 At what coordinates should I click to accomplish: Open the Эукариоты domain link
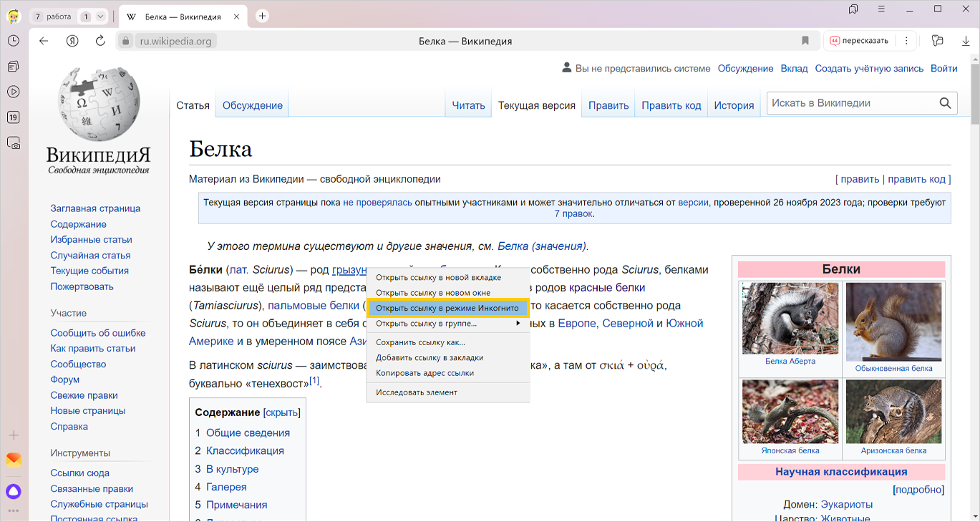(846, 505)
